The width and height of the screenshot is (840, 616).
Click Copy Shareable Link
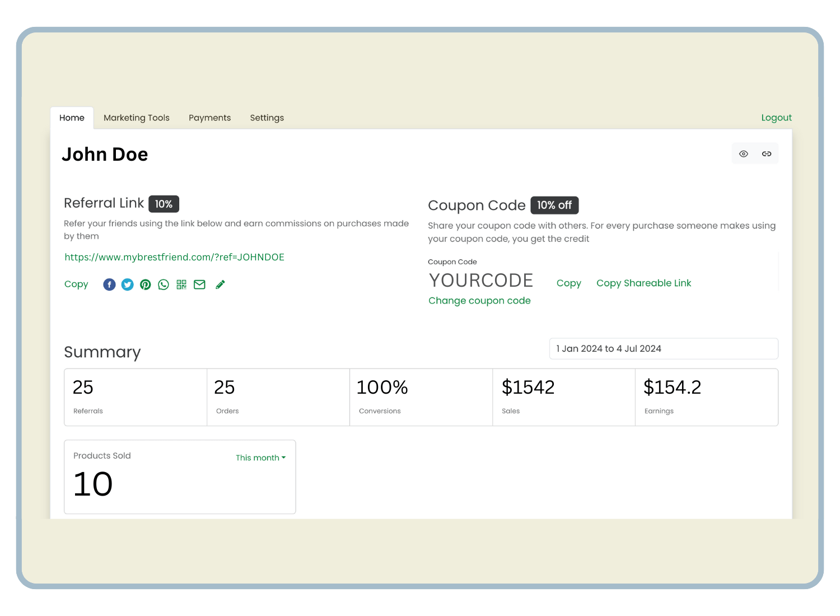coord(643,283)
